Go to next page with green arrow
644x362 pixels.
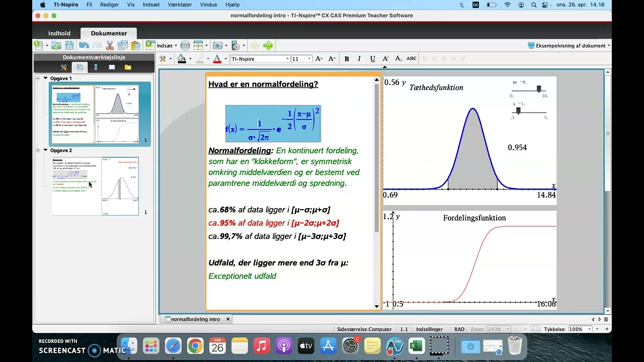coord(268,46)
